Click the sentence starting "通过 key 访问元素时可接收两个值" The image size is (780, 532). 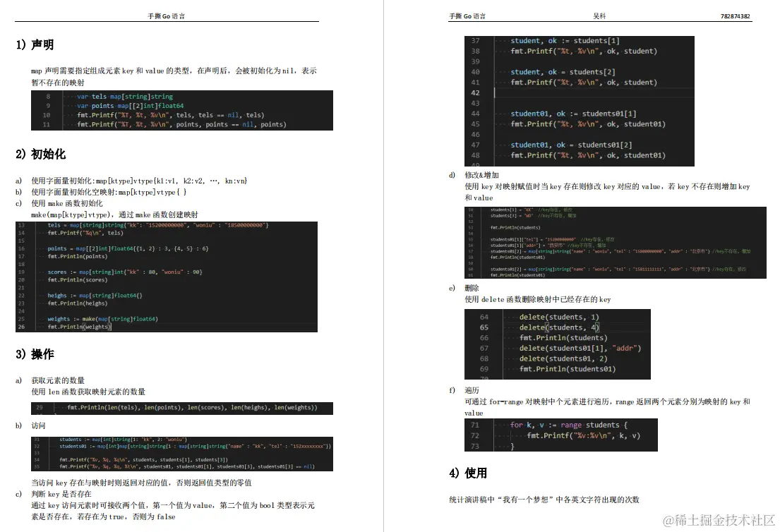click(x=173, y=511)
